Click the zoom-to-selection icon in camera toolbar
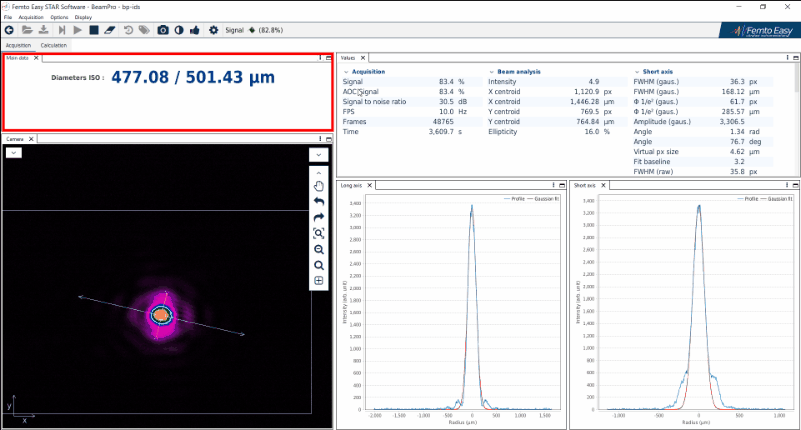 [319, 233]
